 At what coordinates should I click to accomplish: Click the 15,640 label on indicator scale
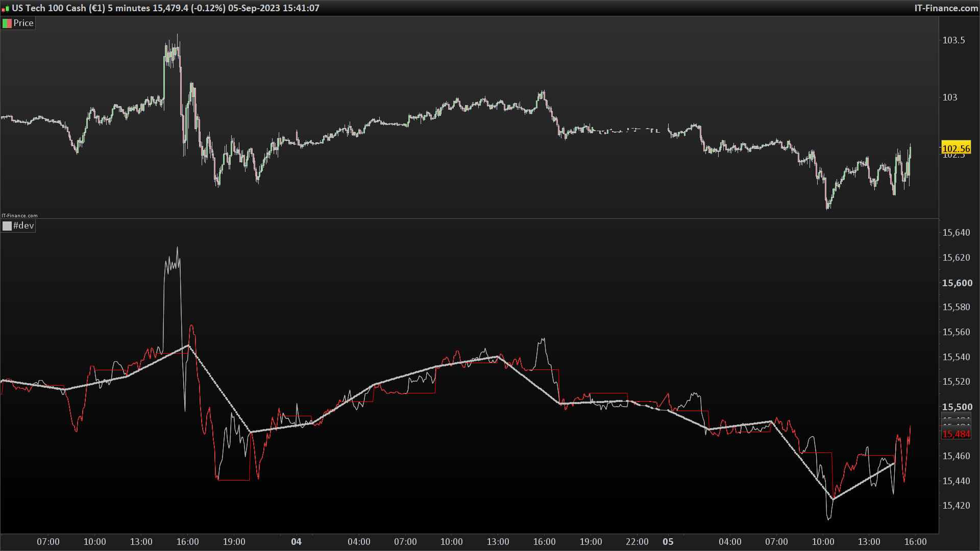956,233
